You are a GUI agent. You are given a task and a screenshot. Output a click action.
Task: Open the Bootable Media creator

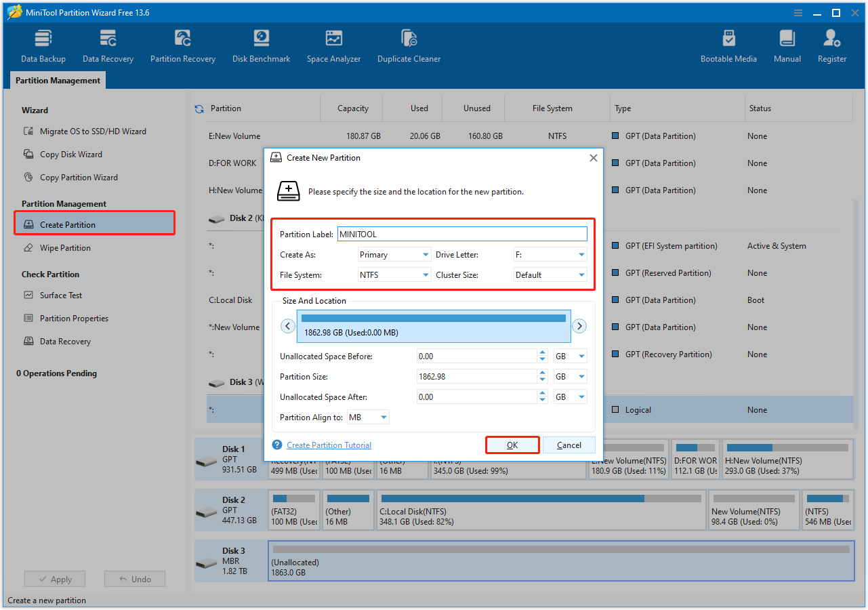[x=728, y=45]
